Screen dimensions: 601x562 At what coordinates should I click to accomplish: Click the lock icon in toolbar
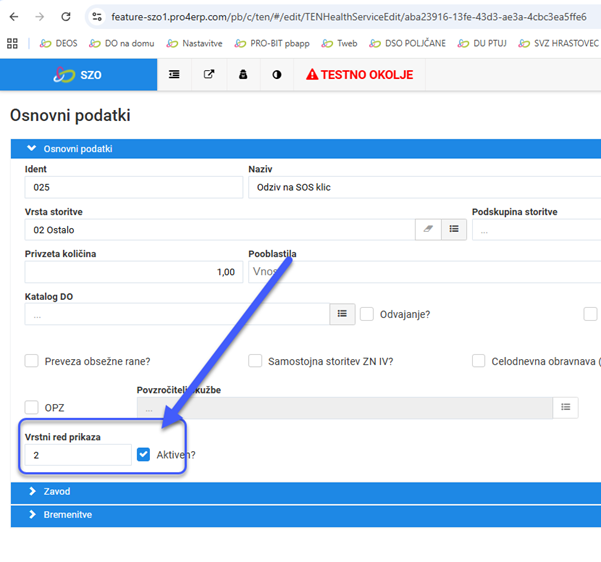[x=243, y=74]
